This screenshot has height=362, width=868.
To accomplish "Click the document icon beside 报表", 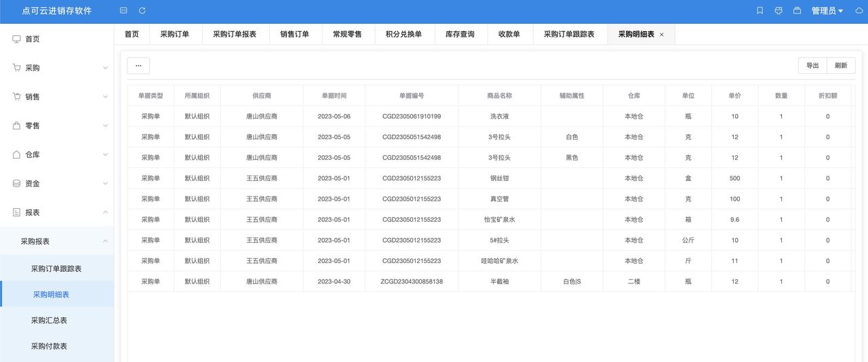I will click(x=16, y=212).
